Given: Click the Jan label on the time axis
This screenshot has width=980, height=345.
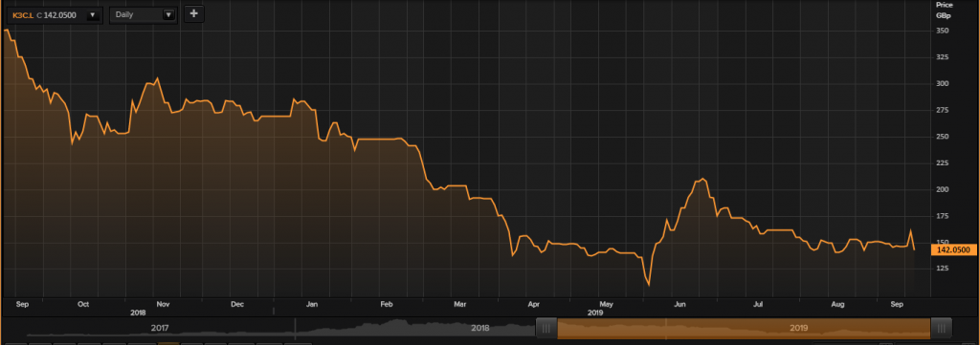Looking at the screenshot, I should (x=312, y=305).
